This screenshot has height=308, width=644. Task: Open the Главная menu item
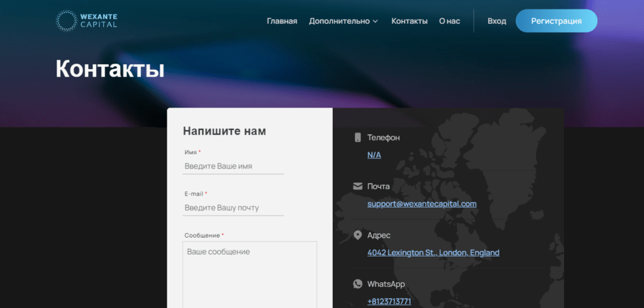point(282,21)
